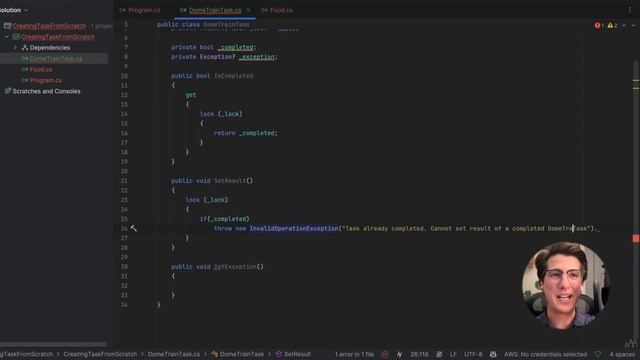
Task: Collapse the CreatingTaskFromScratch project node
Action: point(7,37)
